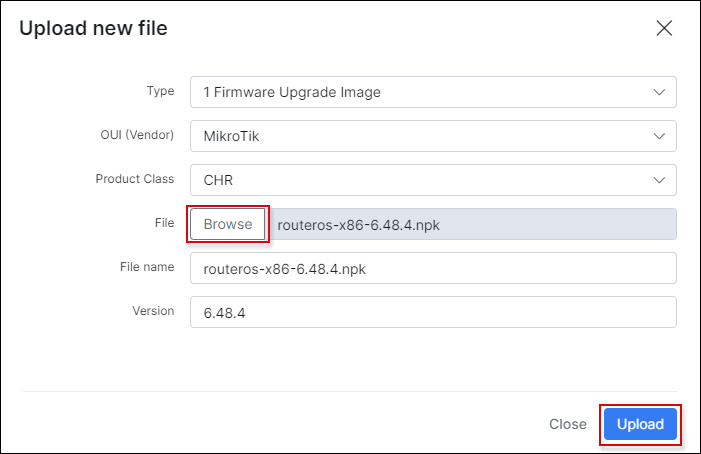Image resolution: width=701 pixels, height=454 pixels.
Task: Click the Close text button in the footer
Action: [568, 424]
